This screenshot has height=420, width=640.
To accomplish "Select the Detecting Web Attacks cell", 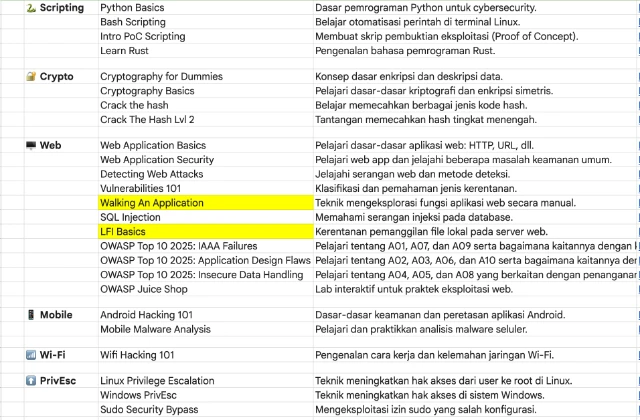I will pyautogui.click(x=206, y=174).
